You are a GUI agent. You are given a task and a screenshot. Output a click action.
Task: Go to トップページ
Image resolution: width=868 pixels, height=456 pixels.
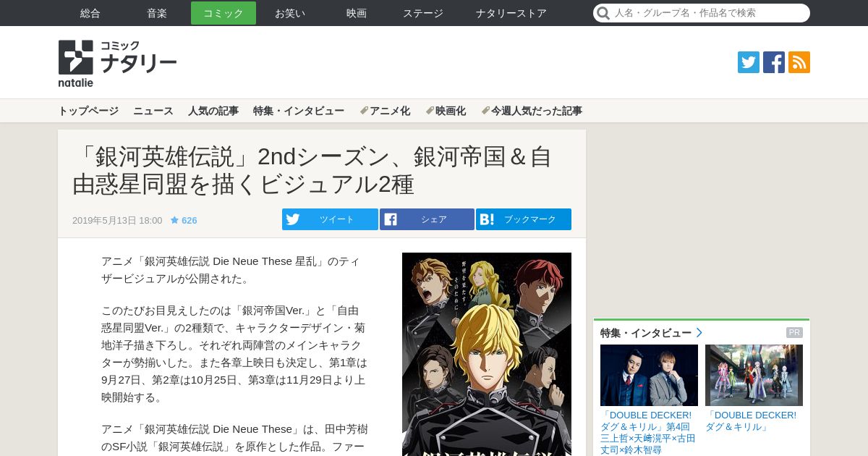click(x=88, y=111)
